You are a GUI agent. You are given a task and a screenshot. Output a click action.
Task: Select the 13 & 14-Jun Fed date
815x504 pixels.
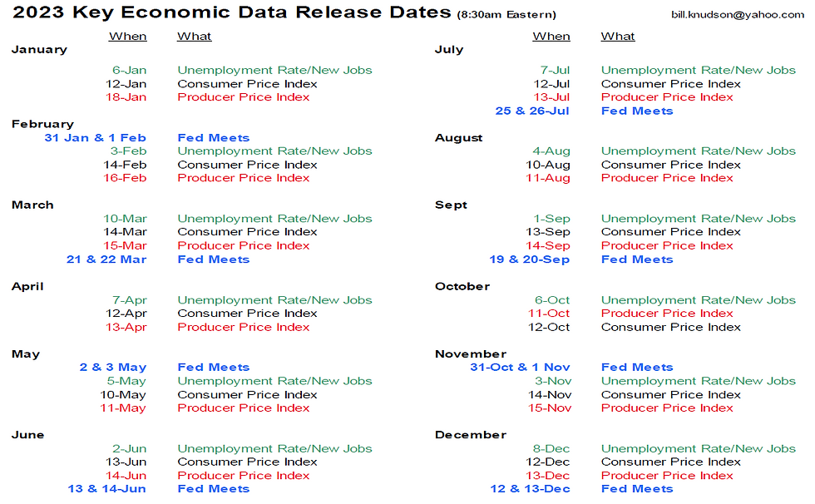pyautogui.click(x=106, y=489)
